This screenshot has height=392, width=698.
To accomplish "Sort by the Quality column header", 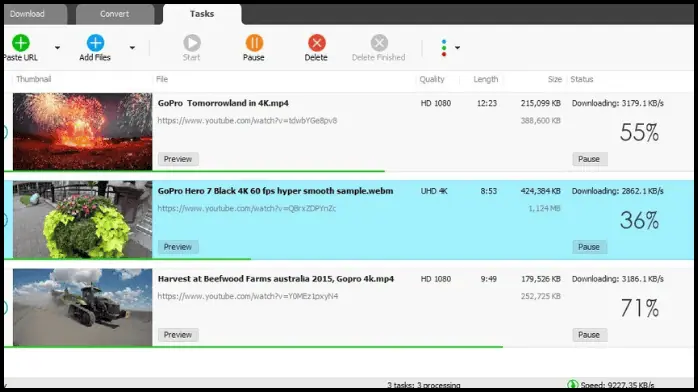I will point(432,79).
